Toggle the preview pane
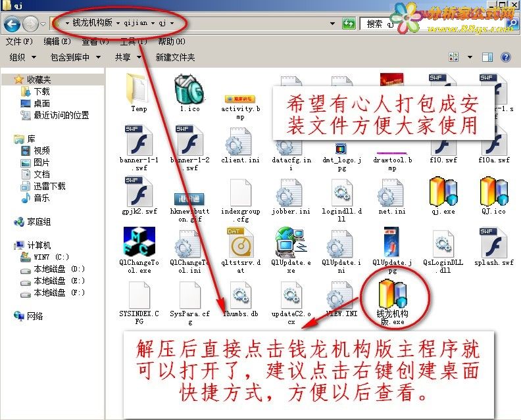 point(487,57)
